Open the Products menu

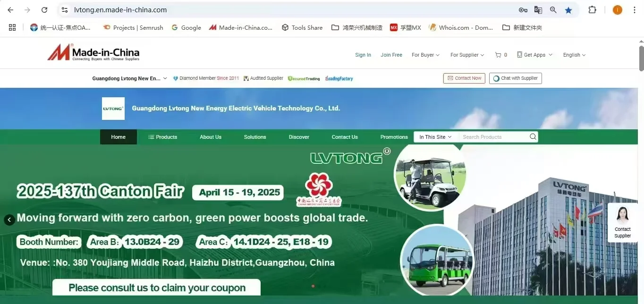[162, 137]
